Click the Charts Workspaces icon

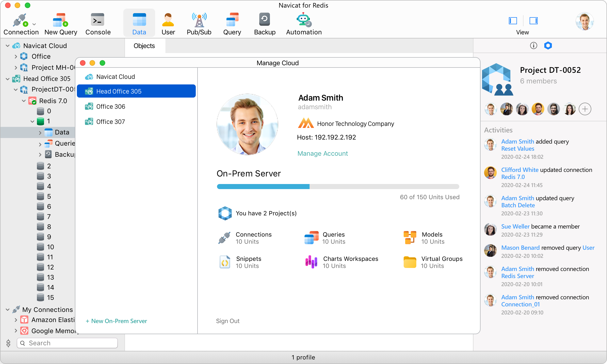click(x=311, y=262)
